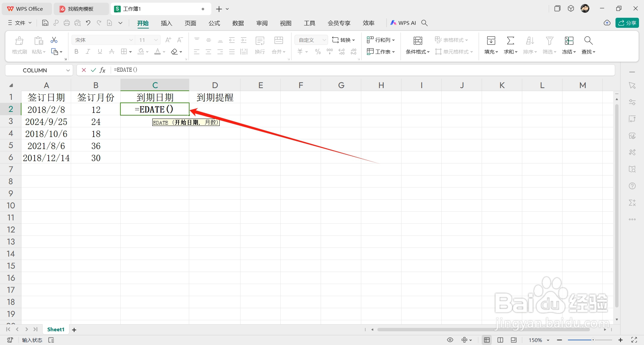Select column C header
The width and height of the screenshot is (644, 345).
coord(155,85)
